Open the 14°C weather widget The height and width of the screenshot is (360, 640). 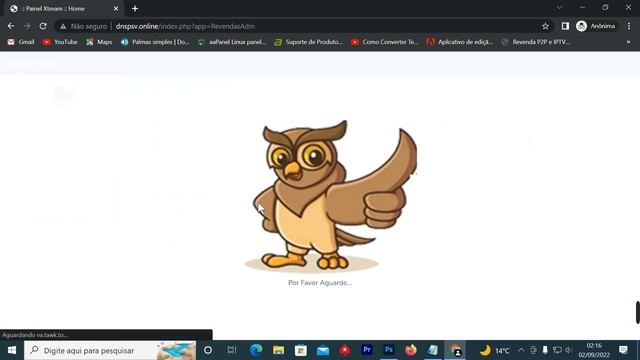(495, 350)
